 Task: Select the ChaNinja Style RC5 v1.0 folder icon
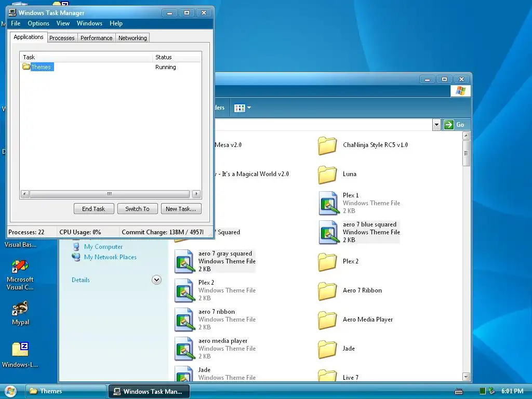click(327, 145)
